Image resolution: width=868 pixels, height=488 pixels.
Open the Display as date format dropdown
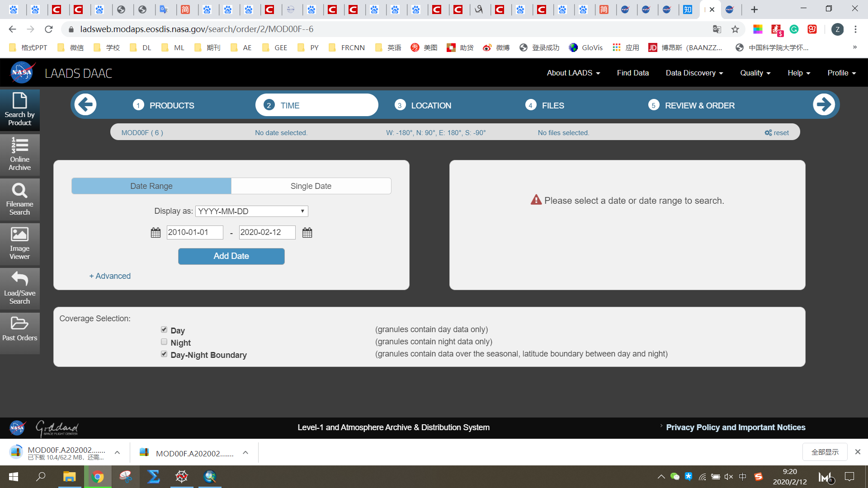[251, 211]
